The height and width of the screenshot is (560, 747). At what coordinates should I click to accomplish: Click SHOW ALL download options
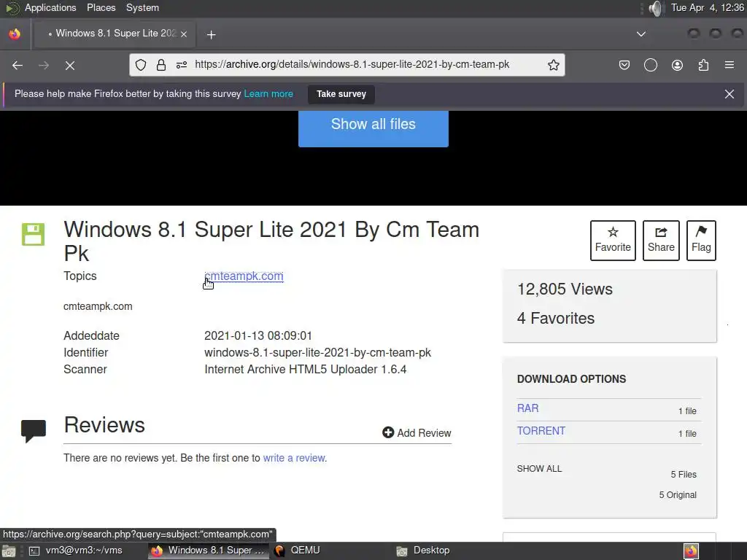coord(539,469)
